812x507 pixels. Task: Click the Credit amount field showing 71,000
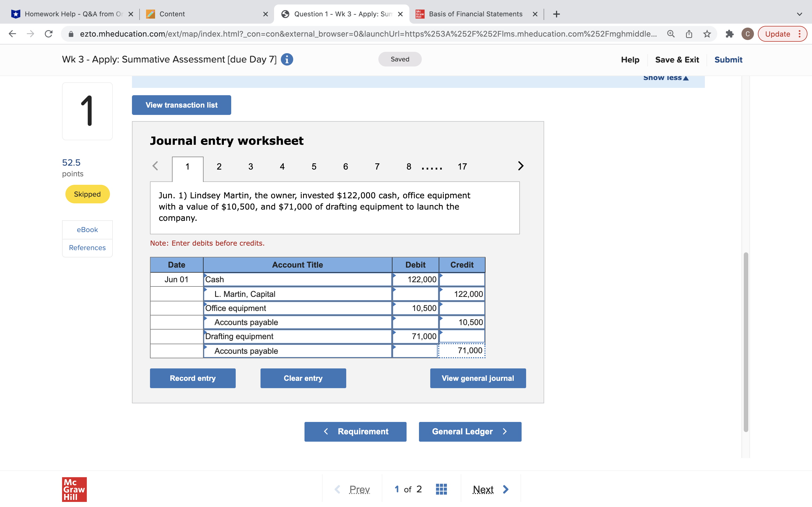(461, 350)
